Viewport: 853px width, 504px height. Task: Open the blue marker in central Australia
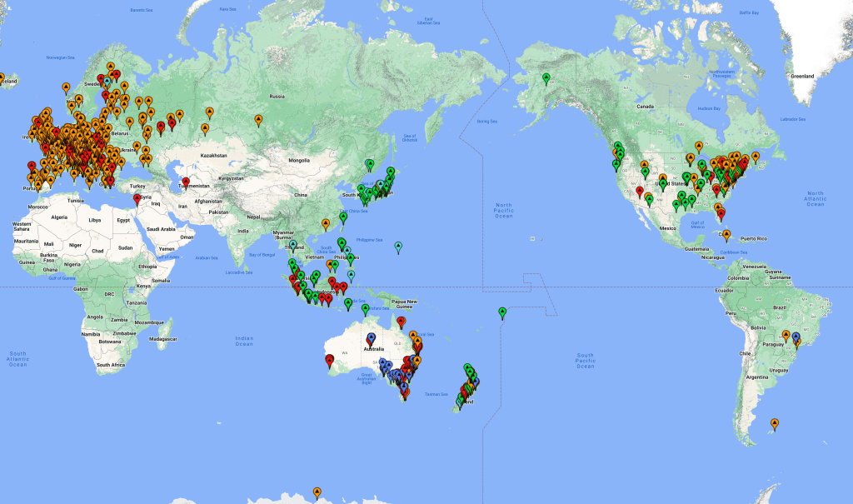[372, 338]
